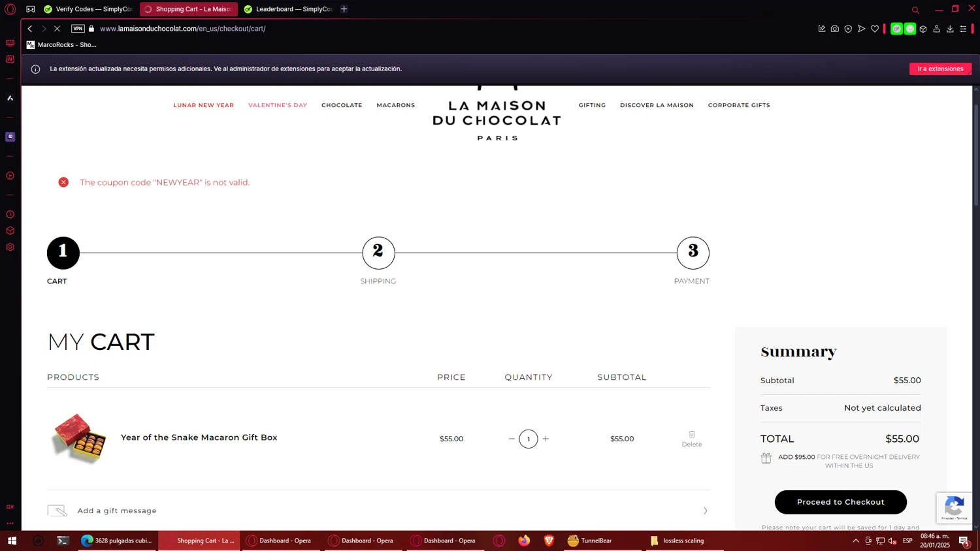Open Year of the Snake Macaron Gift Box link
The image size is (980, 551).
tap(199, 437)
